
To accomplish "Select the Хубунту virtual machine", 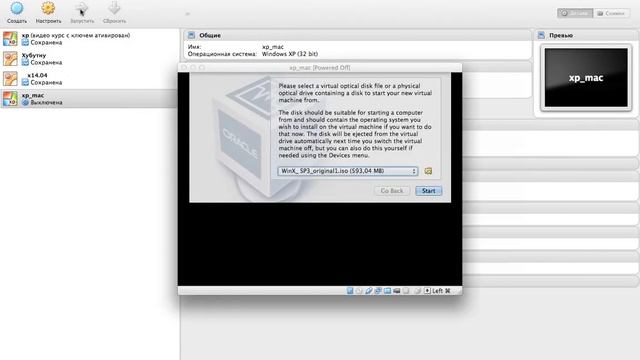I will tap(89, 59).
